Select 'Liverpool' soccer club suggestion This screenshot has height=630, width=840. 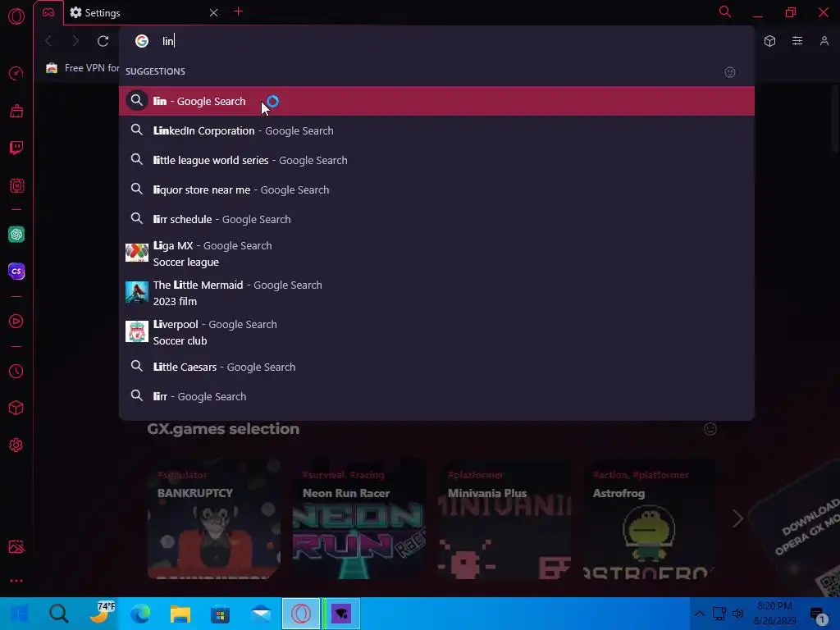(436, 332)
